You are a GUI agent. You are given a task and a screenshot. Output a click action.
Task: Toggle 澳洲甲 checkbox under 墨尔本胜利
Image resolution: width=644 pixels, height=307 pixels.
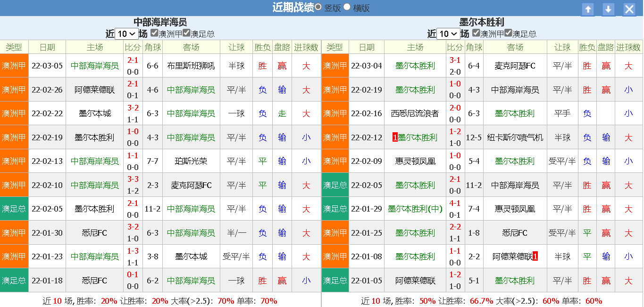[x=476, y=33]
